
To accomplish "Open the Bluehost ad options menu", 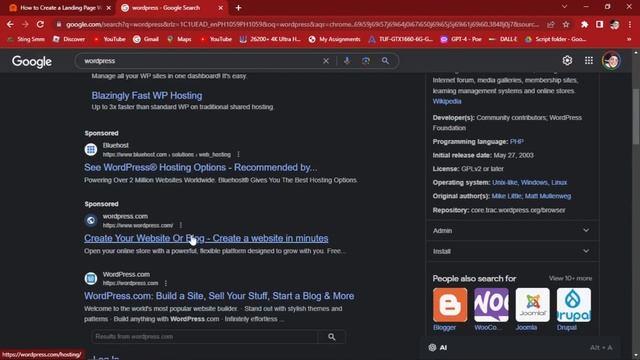I will [238, 154].
